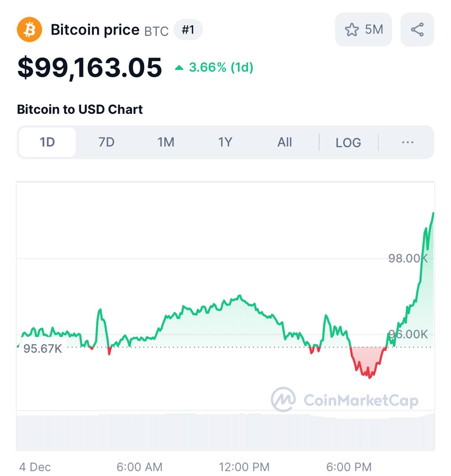
Task: Switch to the 7D chart range
Action: (106, 142)
